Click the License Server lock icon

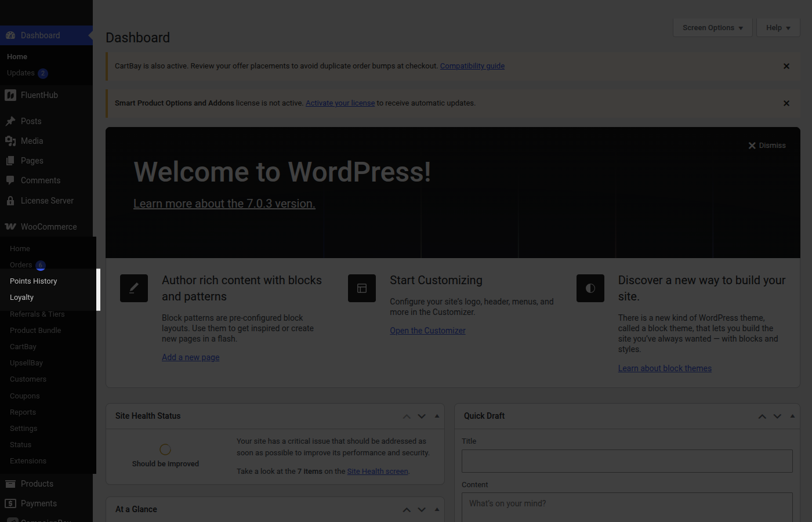tap(10, 201)
